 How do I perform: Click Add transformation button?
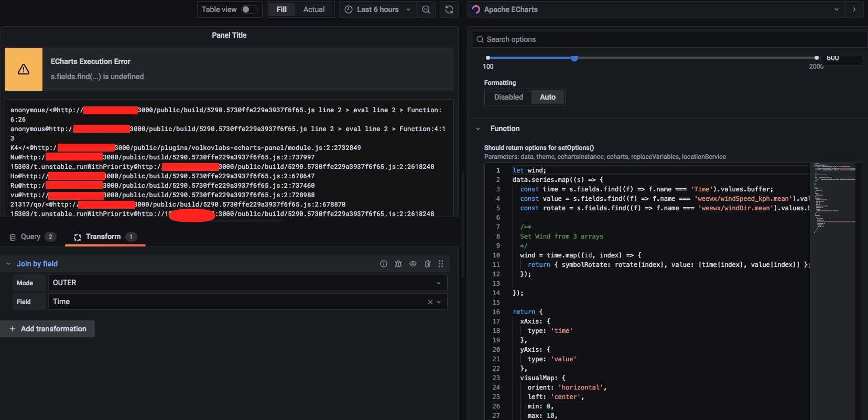[x=48, y=329]
